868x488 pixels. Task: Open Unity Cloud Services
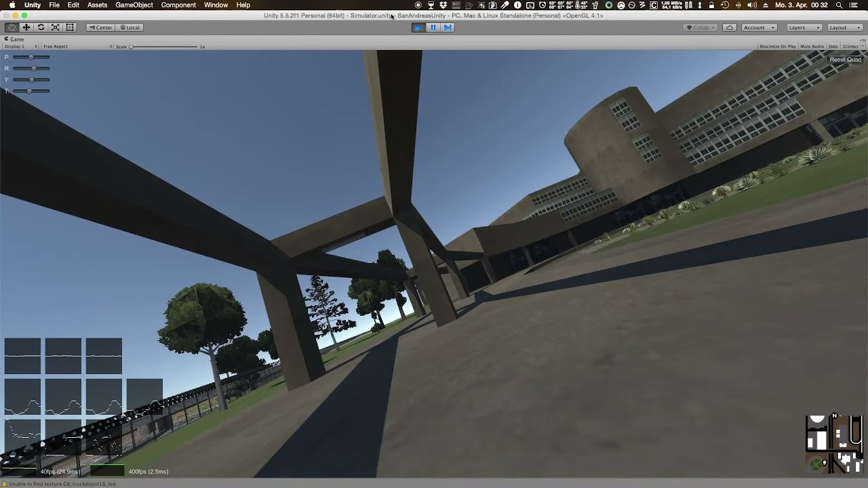coord(728,27)
